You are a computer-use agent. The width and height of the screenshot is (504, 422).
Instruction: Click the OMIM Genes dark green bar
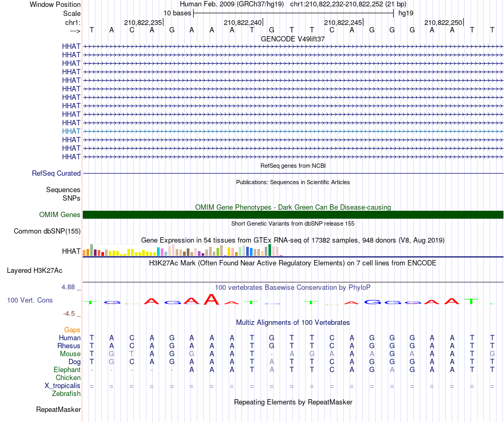coord(293,214)
